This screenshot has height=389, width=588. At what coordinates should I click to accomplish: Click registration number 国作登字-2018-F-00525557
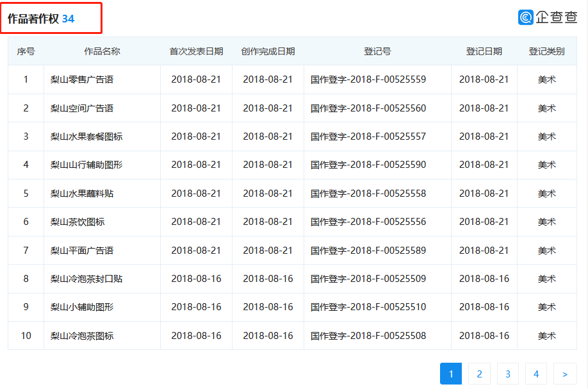tap(368, 137)
